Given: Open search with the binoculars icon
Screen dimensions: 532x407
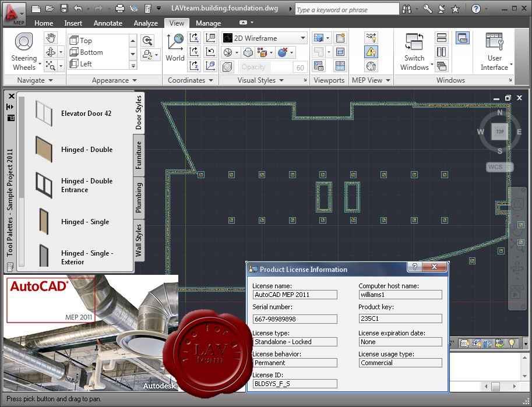Looking at the screenshot, I should coord(407,9).
